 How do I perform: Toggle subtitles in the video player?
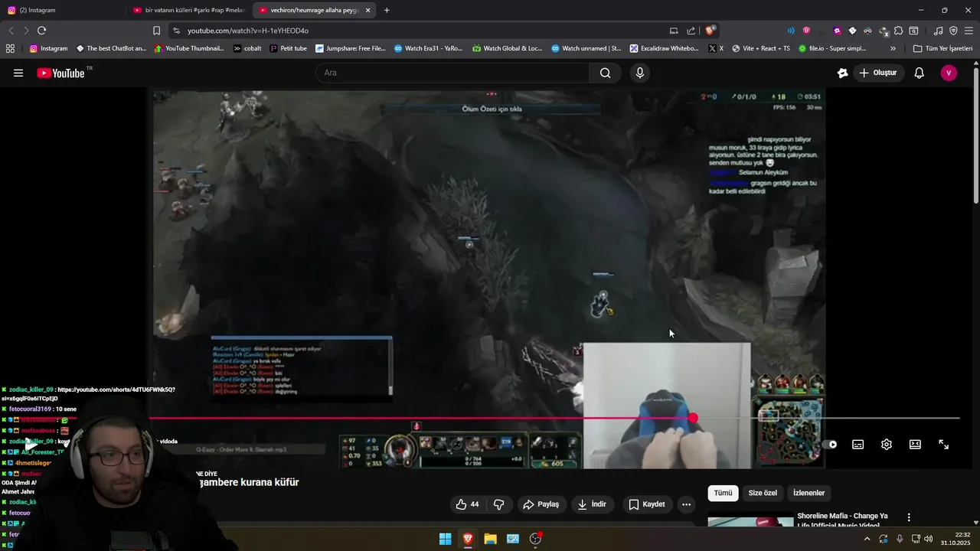pos(858,445)
